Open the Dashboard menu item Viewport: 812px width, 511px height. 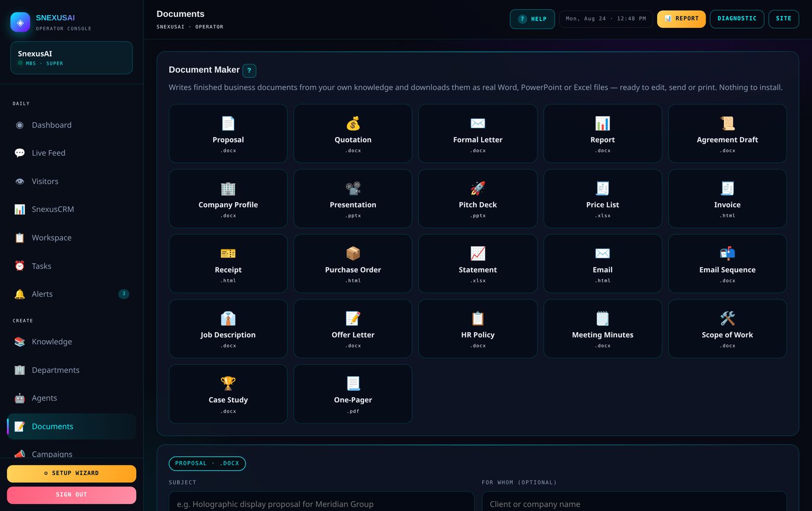[x=72, y=125]
